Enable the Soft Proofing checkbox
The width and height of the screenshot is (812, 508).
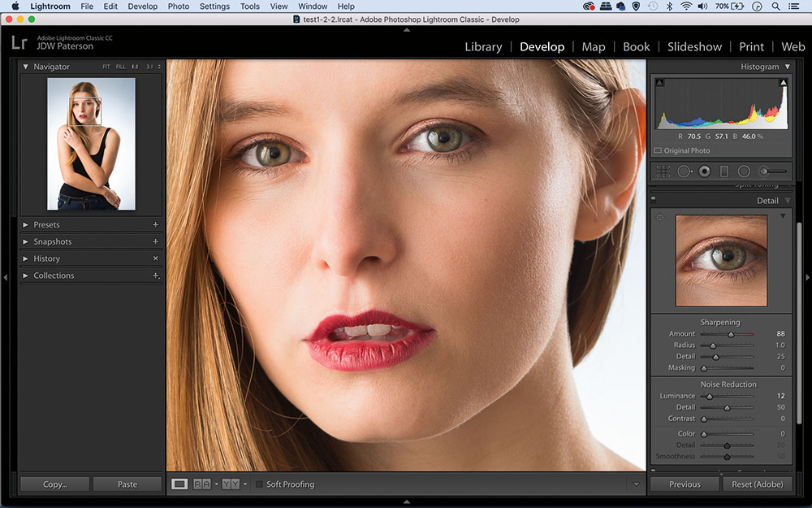259,484
